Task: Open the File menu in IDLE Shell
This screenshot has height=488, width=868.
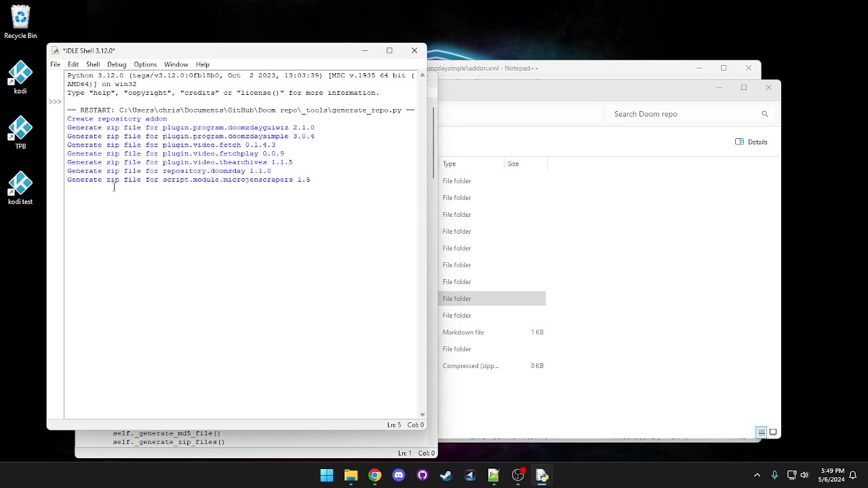Action: pos(55,64)
